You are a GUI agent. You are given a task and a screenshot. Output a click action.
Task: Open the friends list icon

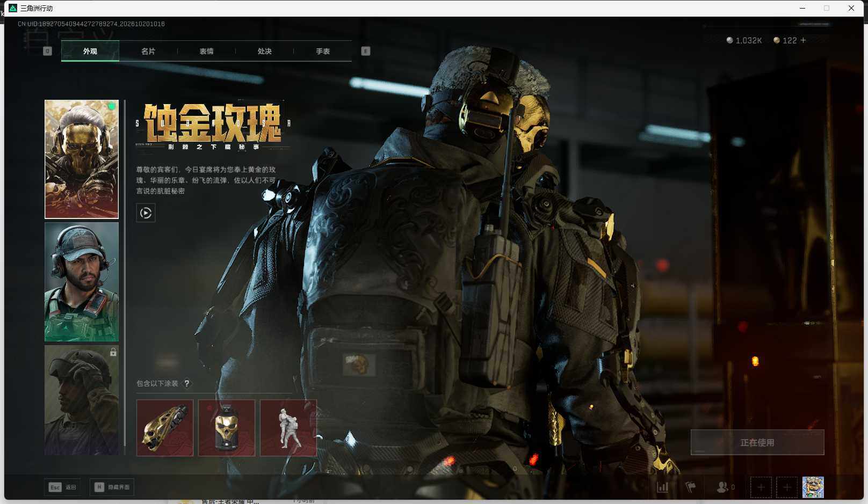click(x=726, y=487)
